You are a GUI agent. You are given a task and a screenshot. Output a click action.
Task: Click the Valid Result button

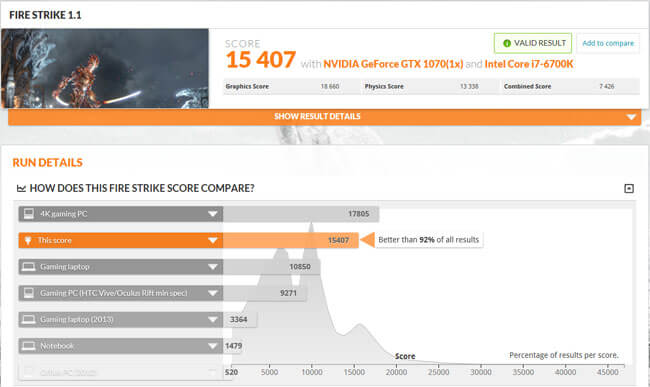click(533, 43)
